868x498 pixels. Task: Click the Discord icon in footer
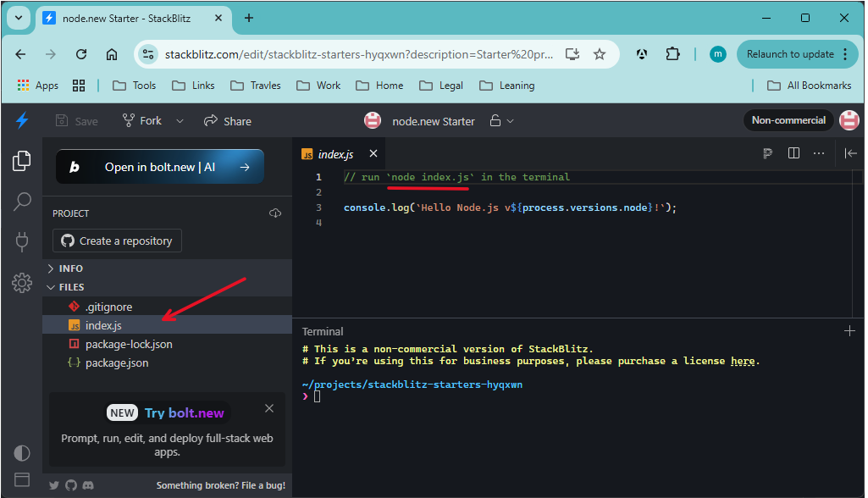(88, 485)
